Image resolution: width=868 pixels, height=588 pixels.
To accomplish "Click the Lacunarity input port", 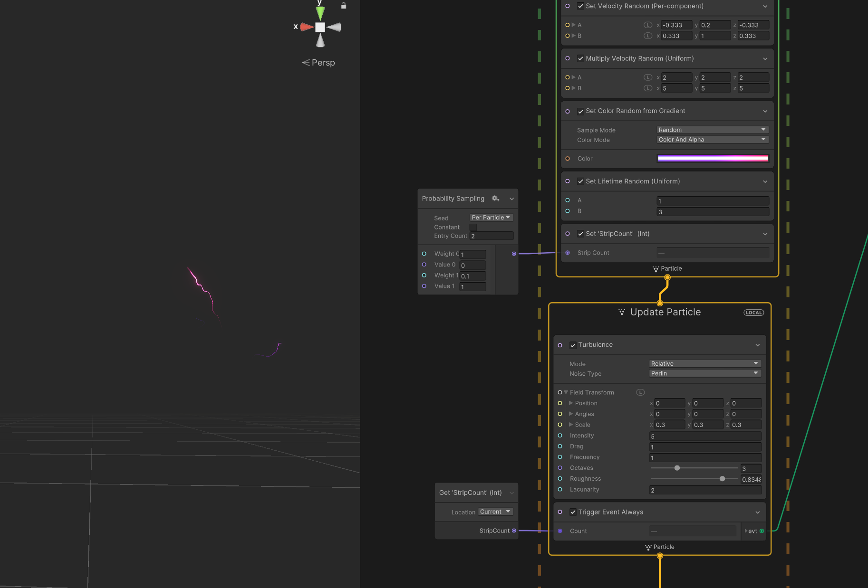I will (560, 489).
